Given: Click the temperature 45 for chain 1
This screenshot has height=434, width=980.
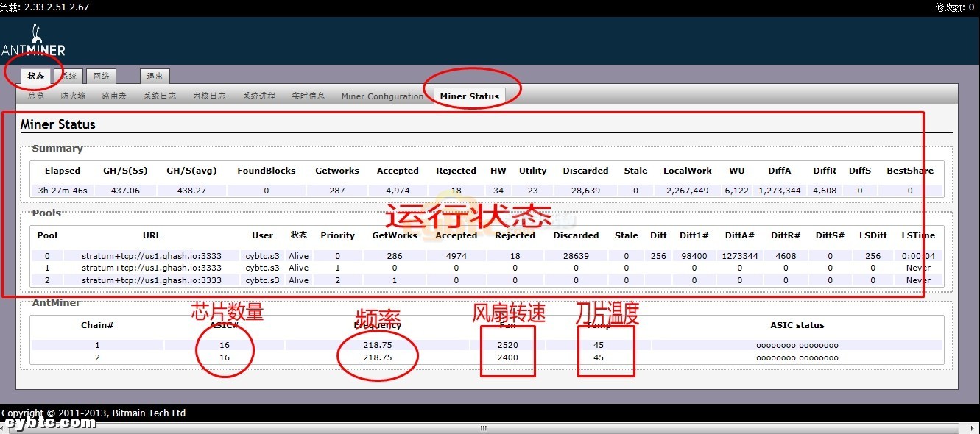Looking at the screenshot, I should pyautogui.click(x=599, y=345).
